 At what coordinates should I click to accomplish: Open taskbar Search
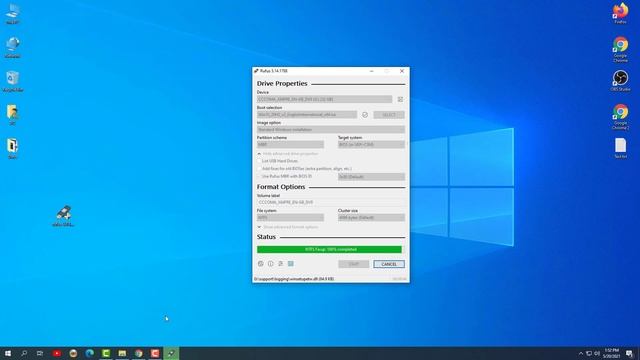24,353
